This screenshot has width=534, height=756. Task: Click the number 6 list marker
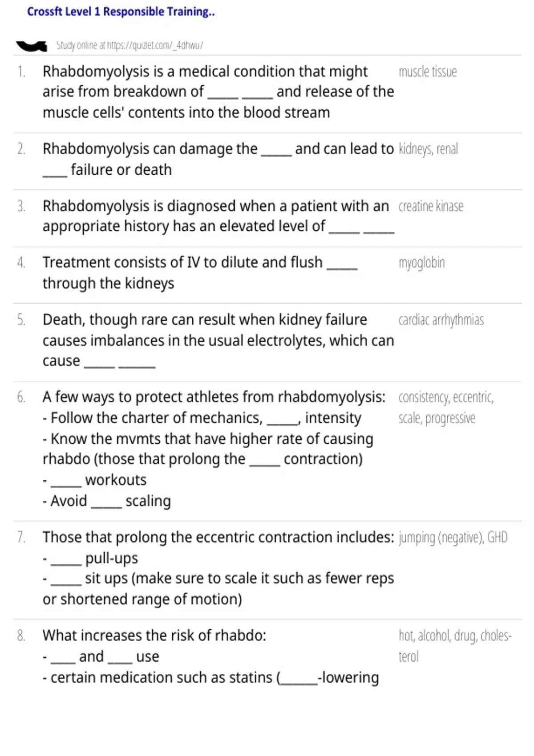coord(21,397)
